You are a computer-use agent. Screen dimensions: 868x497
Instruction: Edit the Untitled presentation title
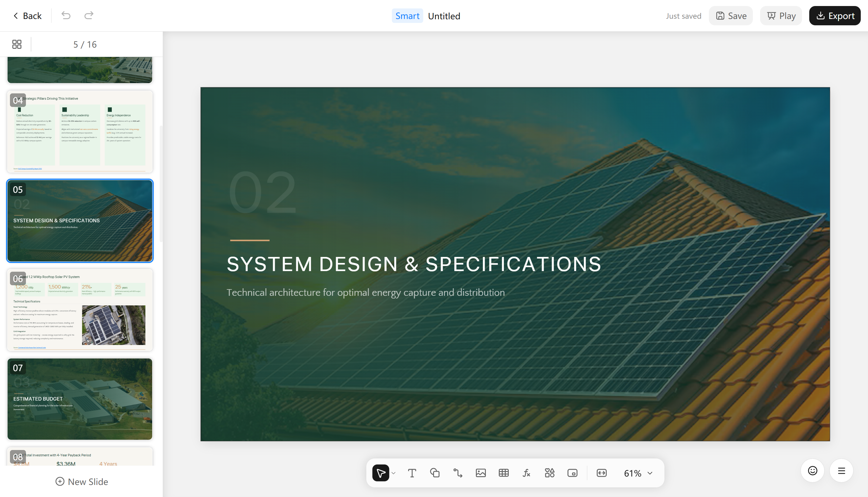coord(444,16)
